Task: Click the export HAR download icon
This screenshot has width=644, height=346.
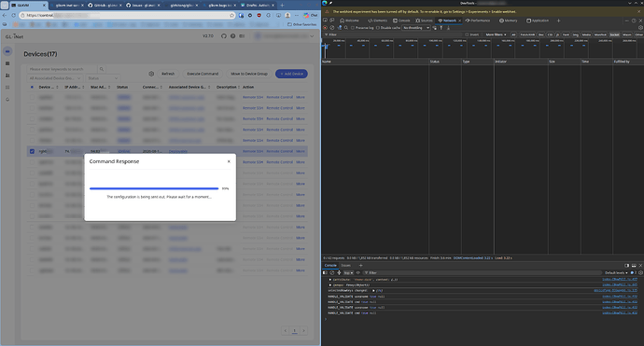Action: 448,27
